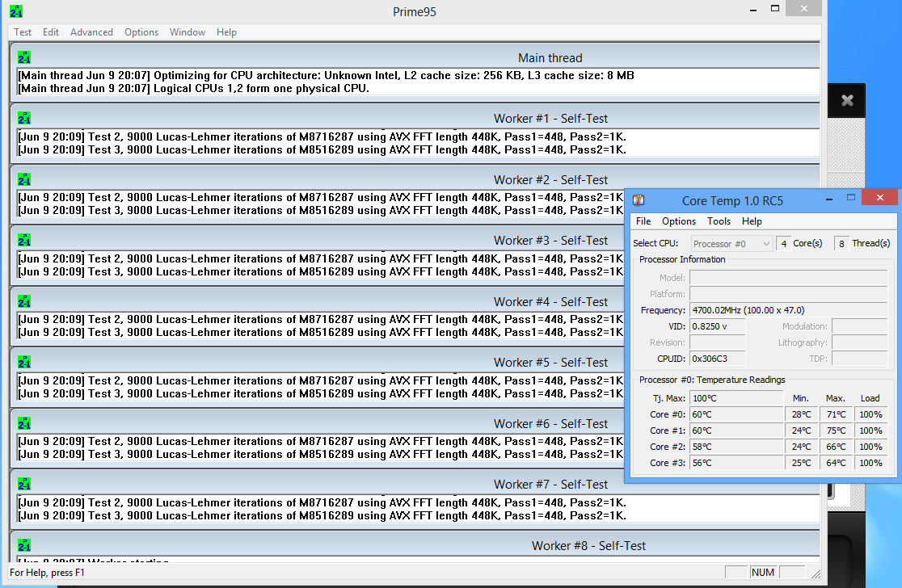Click the empty Model field
902x588 pixels.
(788, 278)
